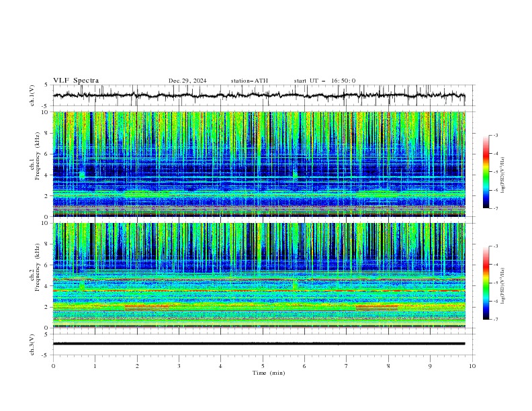Click time axis tick label "9"
The image size is (532, 411).
(x=430, y=366)
